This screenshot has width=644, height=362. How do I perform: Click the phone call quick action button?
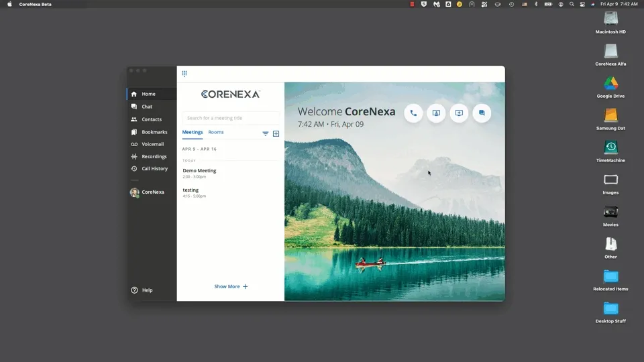pos(413,113)
